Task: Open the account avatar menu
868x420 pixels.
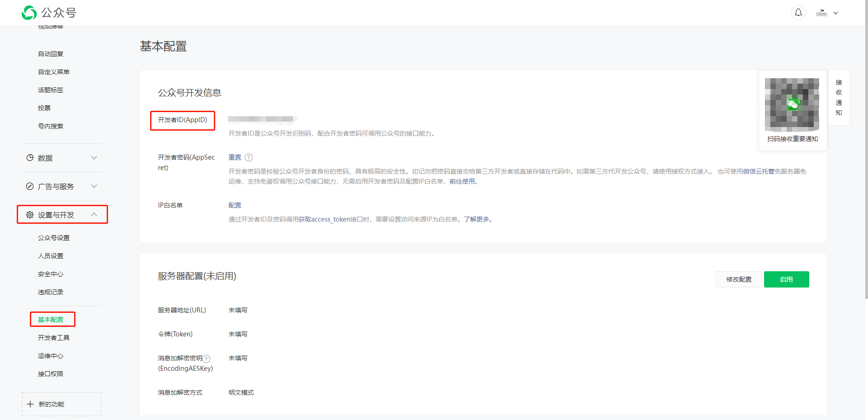Action: 821,13
